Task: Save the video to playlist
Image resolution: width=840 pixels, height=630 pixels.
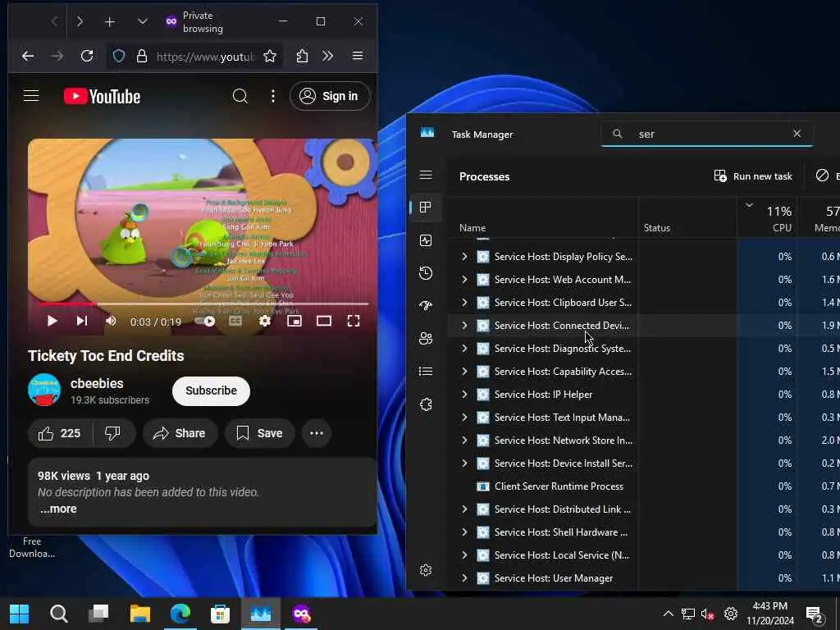Action: click(x=260, y=433)
